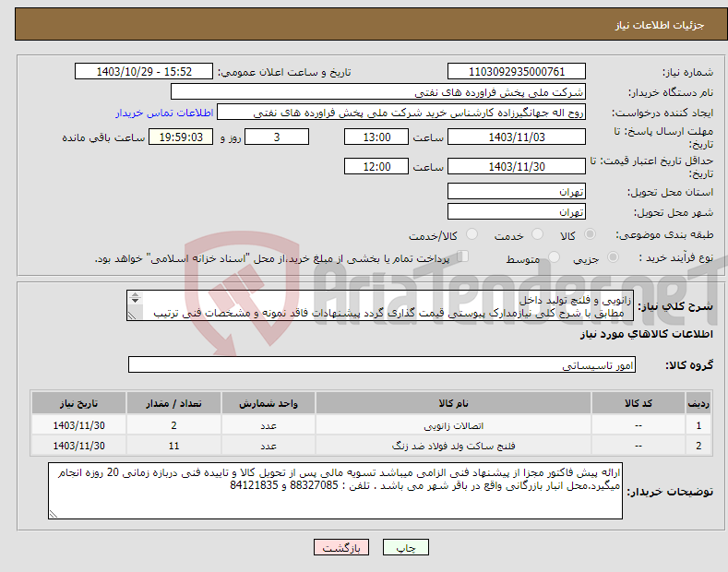Image resolution: width=728 pixels, height=572 pixels.
Task: Click the استان محل تحویل field تهران
Action: tap(517, 192)
